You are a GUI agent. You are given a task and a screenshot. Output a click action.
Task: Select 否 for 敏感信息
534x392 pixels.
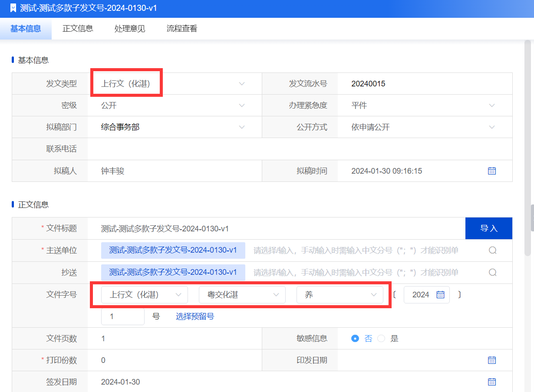pyautogui.click(x=355, y=339)
